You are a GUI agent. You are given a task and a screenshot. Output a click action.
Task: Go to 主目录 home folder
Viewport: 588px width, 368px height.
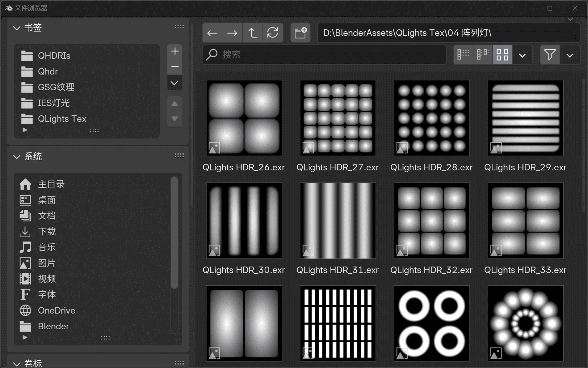[x=93, y=184]
